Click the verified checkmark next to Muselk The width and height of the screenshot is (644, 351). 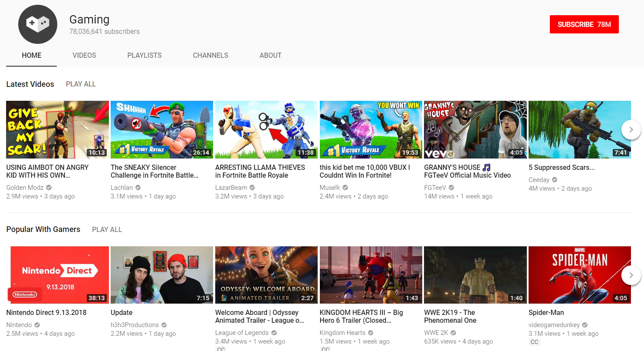[345, 188]
